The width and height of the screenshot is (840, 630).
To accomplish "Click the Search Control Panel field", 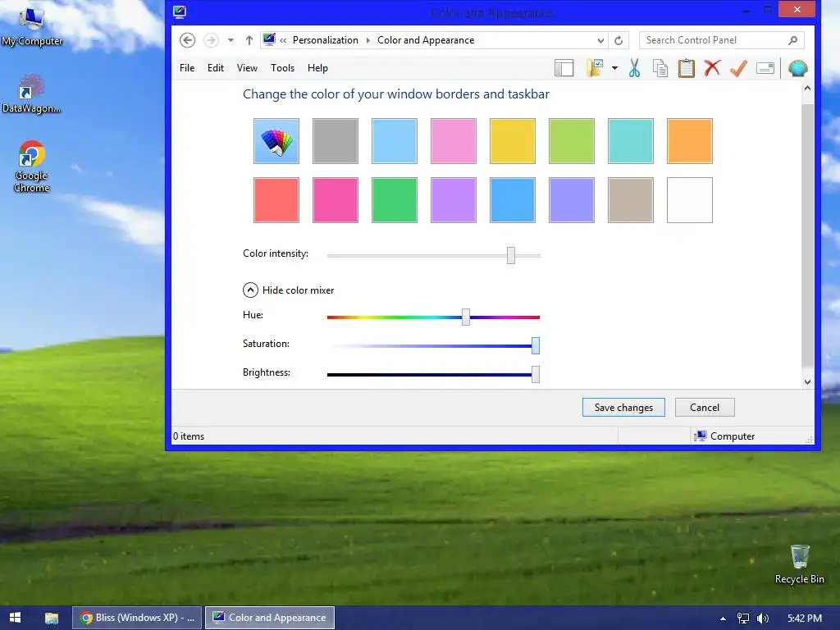I will click(x=721, y=40).
